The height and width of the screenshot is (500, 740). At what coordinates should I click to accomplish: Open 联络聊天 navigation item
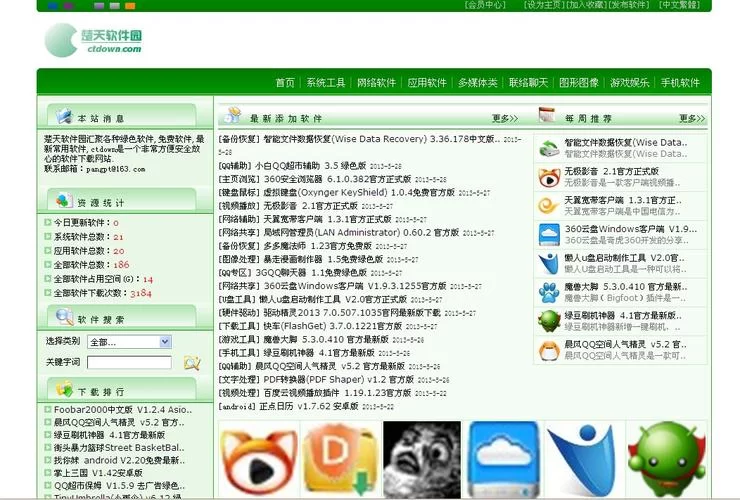pyautogui.click(x=528, y=83)
